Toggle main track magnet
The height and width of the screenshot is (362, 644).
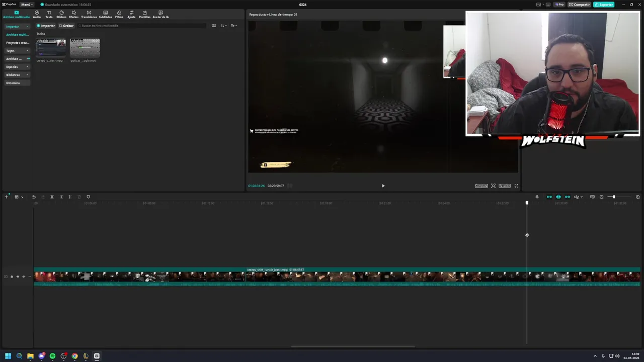[549, 197]
